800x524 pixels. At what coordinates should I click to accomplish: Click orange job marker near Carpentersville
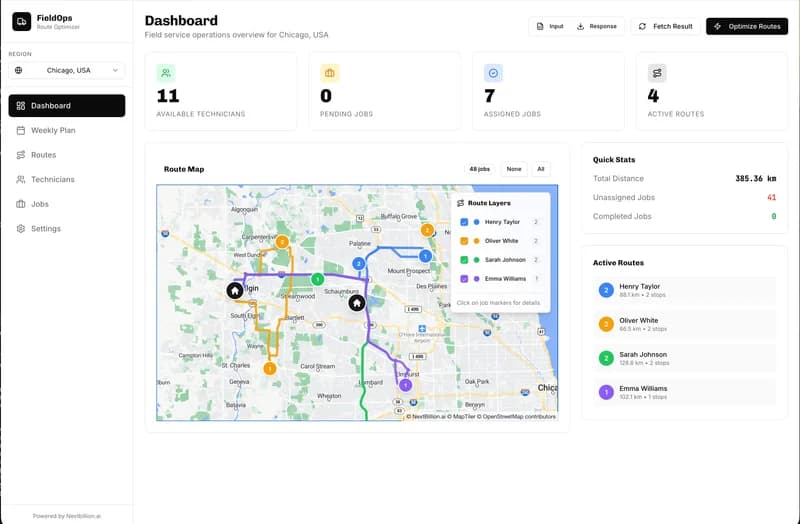[x=282, y=241]
